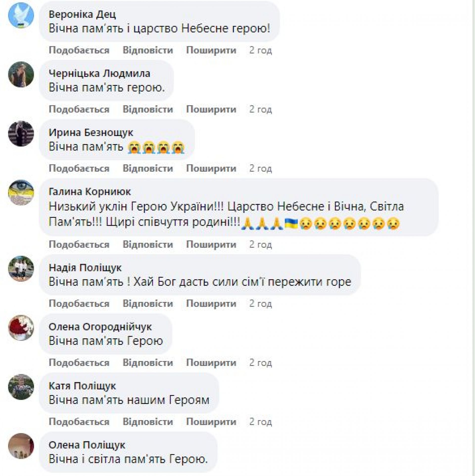Like Катя Поліщук's comment
Screen dimensions: 475x476
click(x=79, y=422)
